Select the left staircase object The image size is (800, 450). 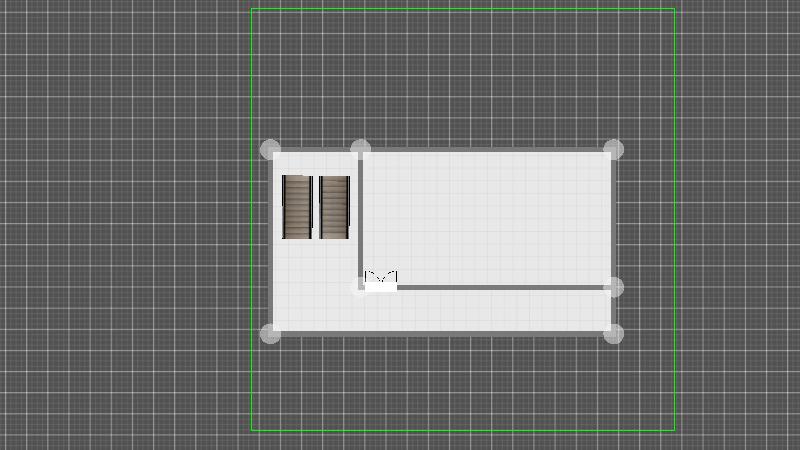[x=297, y=207]
